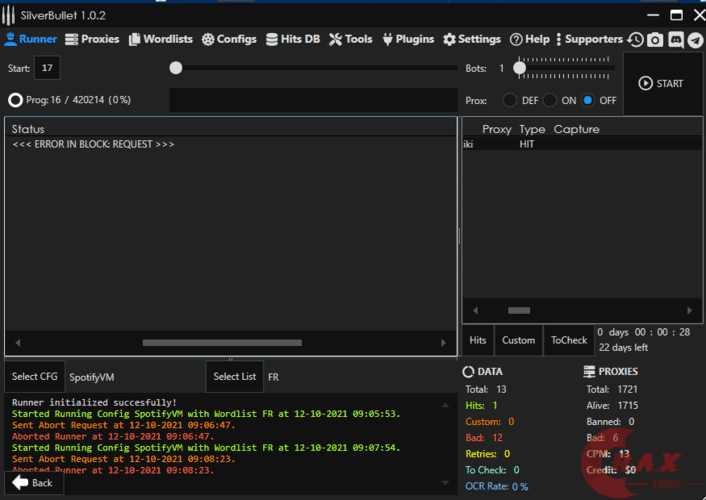Click the Start position input field
The width and height of the screenshot is (706, 500).
click(47, 68)
